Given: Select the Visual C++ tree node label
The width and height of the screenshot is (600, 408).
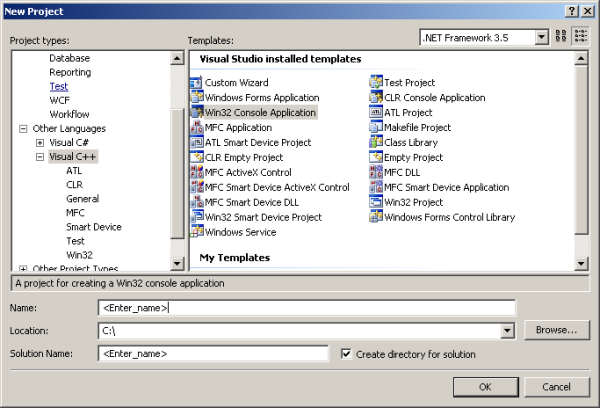Looking at the screenshot, I should (73, 157).
